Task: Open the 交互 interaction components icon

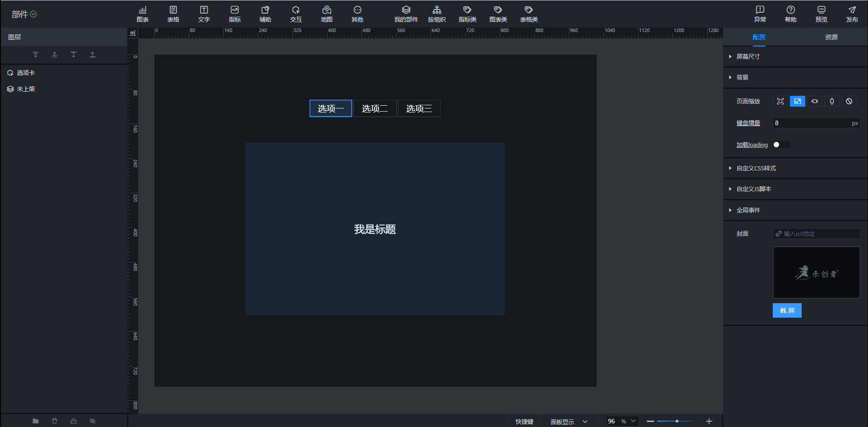Action: tap(296, 14)
